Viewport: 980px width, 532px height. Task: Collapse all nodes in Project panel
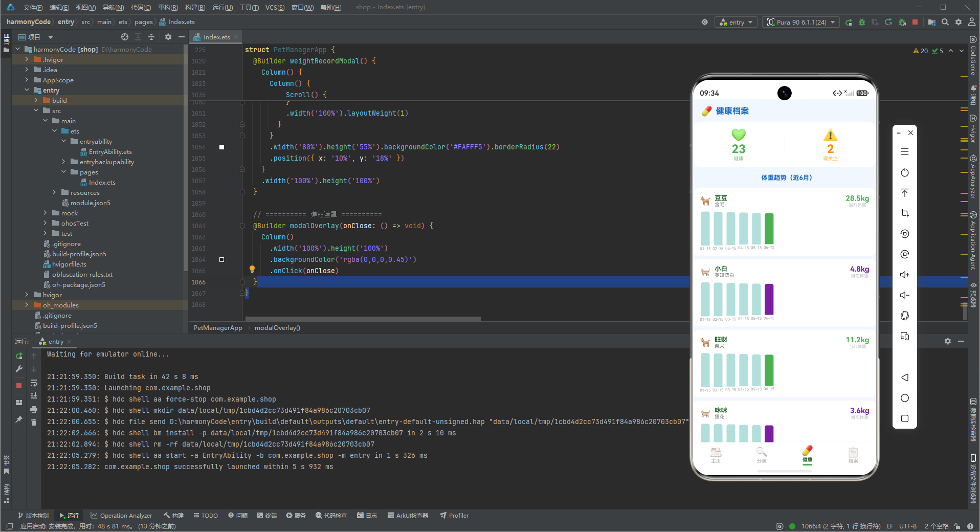(151, 37)
